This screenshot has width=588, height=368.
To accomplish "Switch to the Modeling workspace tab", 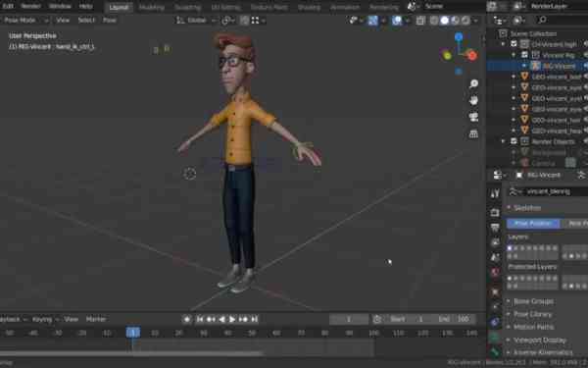I will point(152,7).
